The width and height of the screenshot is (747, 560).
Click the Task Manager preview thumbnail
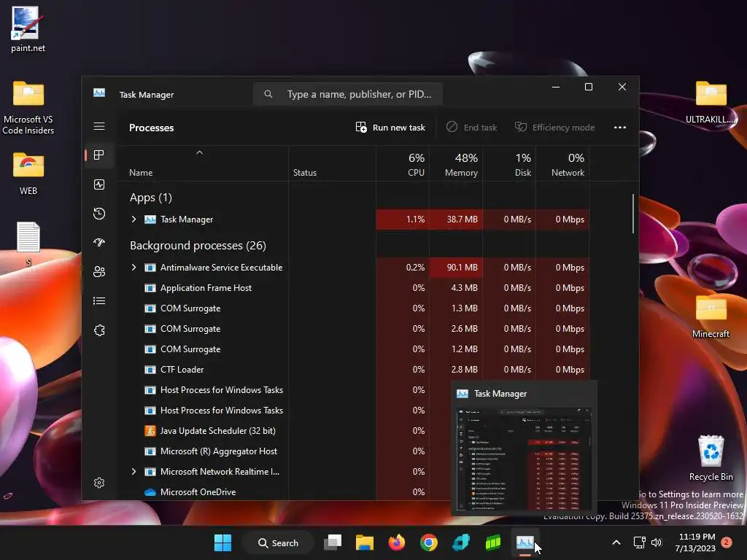tap(524, 458)
